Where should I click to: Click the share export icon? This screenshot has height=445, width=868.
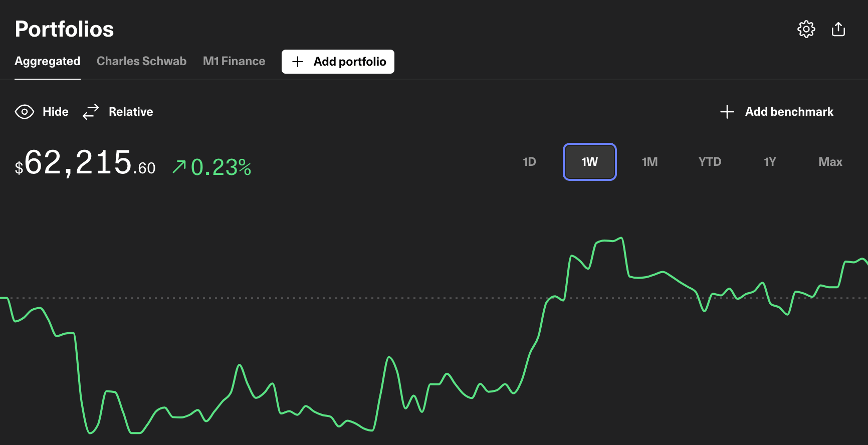pyautogui.click(x=838, y=29)
